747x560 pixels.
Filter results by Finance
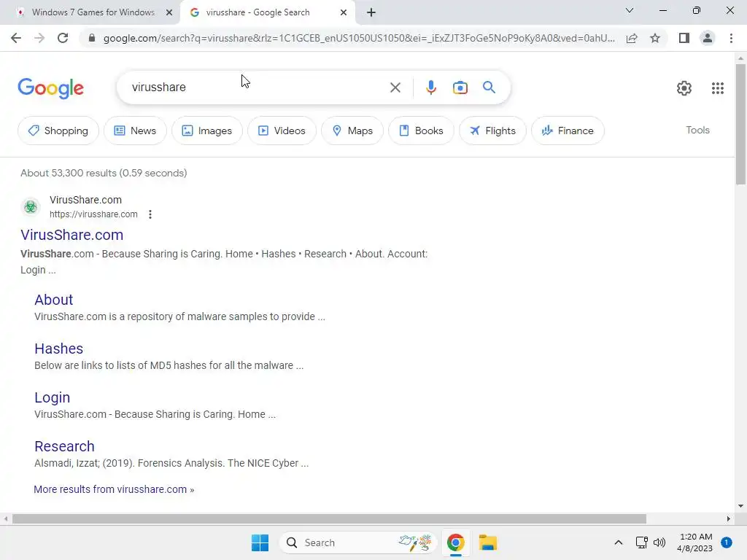point(568,131)
